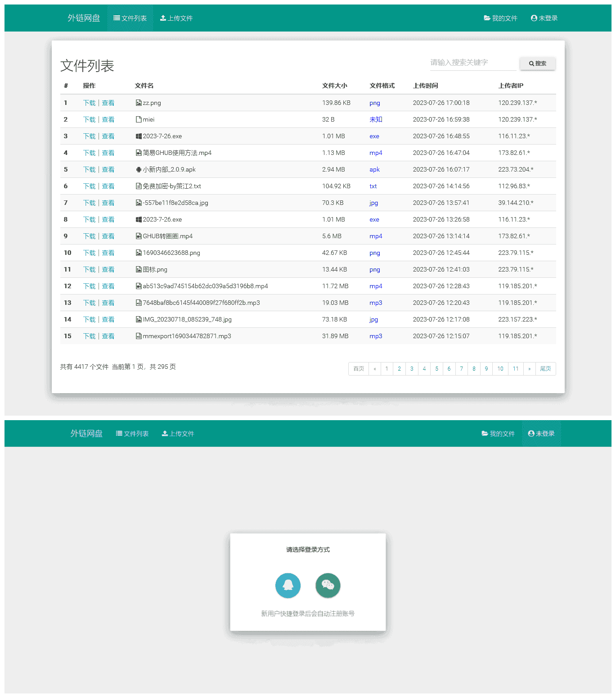Viewport: 616px width, 698px height.
Task: View the 免费加密-by策江2.txt file
Action: (x=108, y=186)
